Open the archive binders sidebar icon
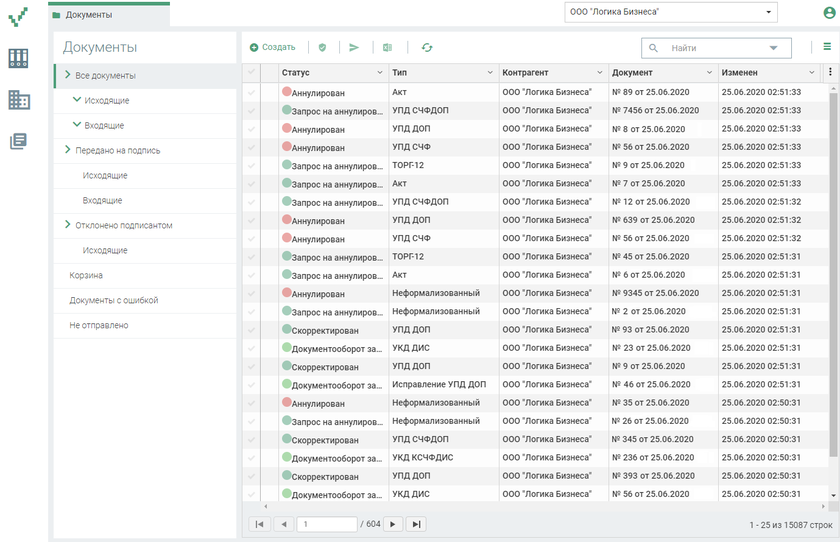The height and width of the screenshot is (542, 840). pyautogui.click(x=18, y=58)
